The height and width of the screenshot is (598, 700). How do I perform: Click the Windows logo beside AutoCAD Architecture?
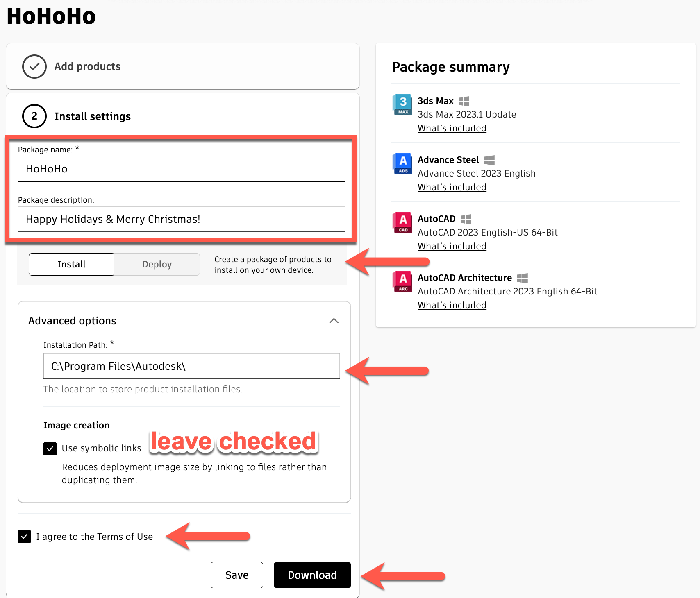pos(523,278)
